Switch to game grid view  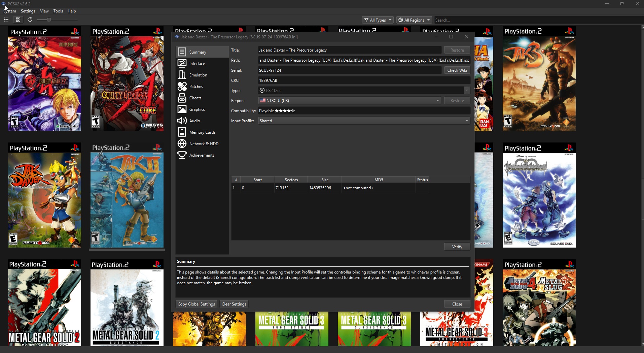[x=18, y=20]
